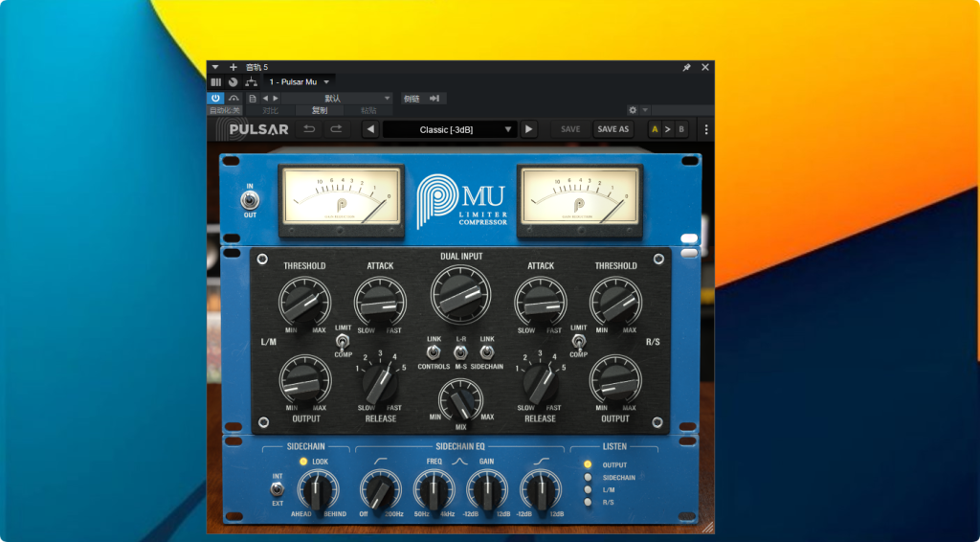Adjust the R/S OUTPUT knob

click(615, 381)
